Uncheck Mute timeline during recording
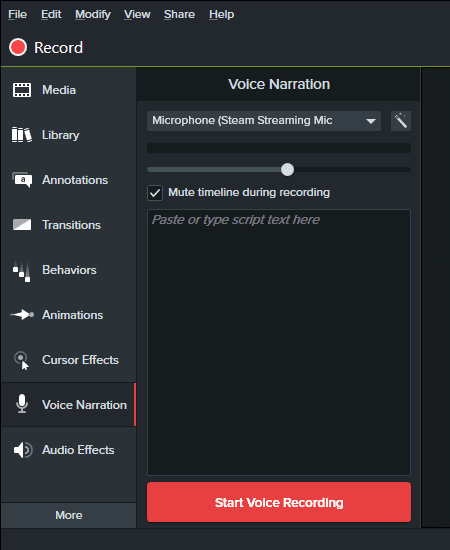 [155, 193]
